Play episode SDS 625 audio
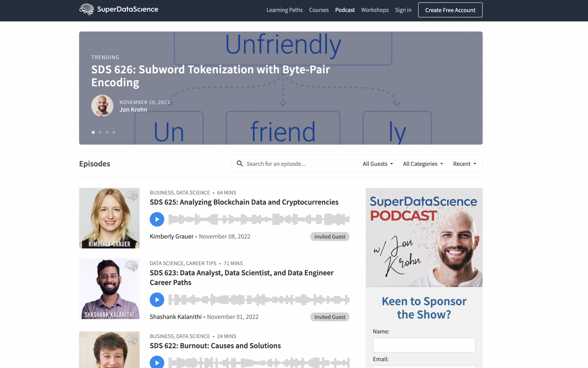Screen dimensions: 588x368 coord(157,219)
